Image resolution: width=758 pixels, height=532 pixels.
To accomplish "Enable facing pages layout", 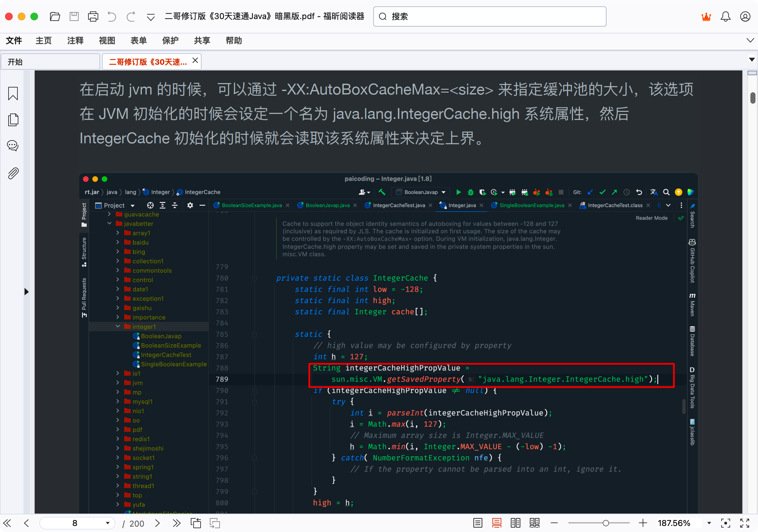I will pyautogui.click(x=515, y=523).
